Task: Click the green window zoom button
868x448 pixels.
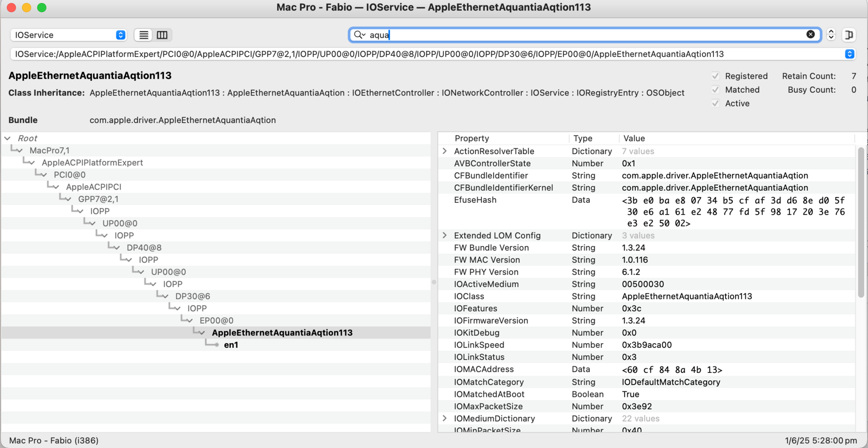Action: (42, 8)
